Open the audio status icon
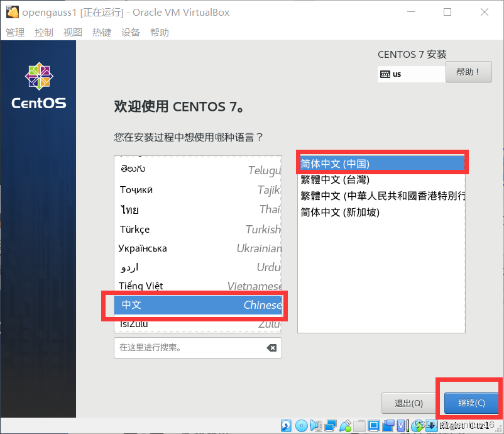Viewport: 504px width, 434px height. tap(315, 426)
